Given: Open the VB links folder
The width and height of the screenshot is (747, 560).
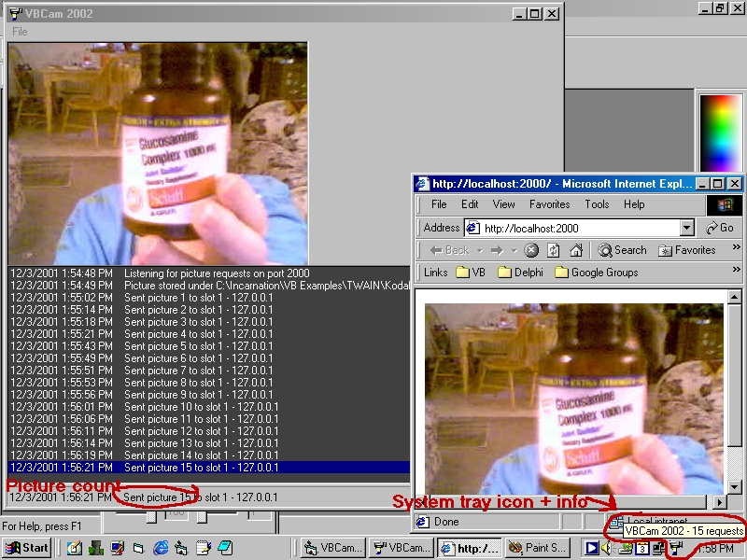Looking at the screenshot, I should pyautogui.click(x=471, y=273).
